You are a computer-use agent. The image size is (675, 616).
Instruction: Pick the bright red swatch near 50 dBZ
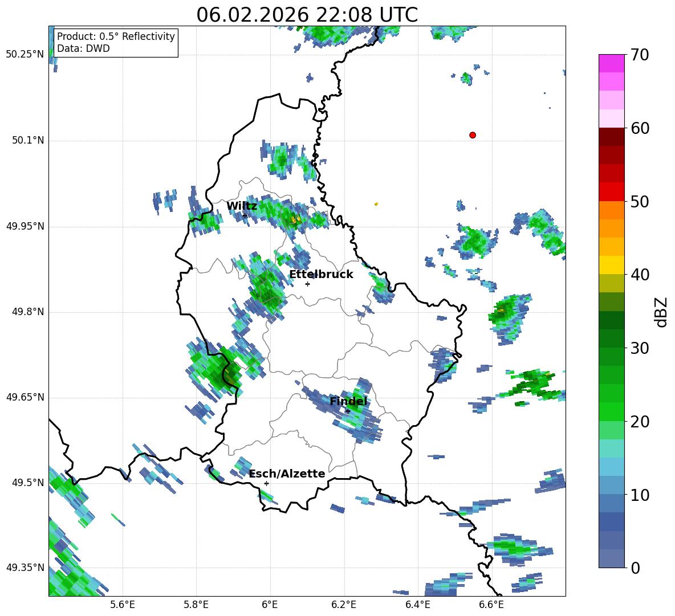pos(611,192)
